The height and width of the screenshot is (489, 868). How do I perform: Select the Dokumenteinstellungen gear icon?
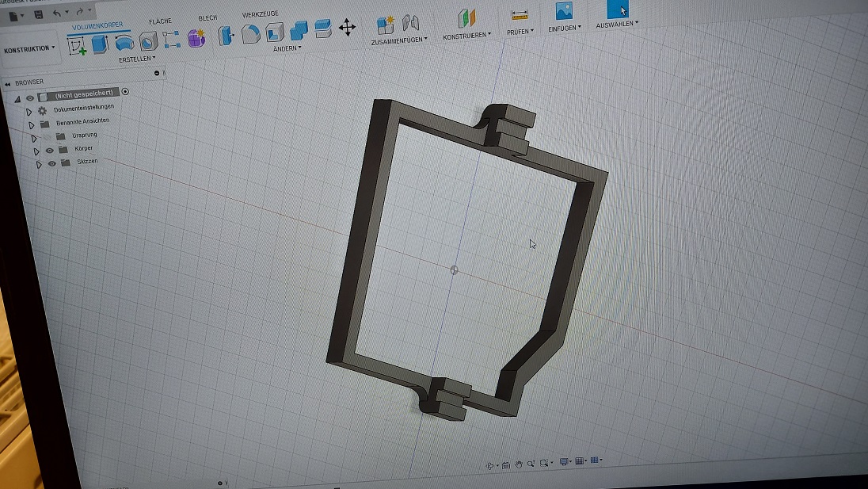click(42, 111)
